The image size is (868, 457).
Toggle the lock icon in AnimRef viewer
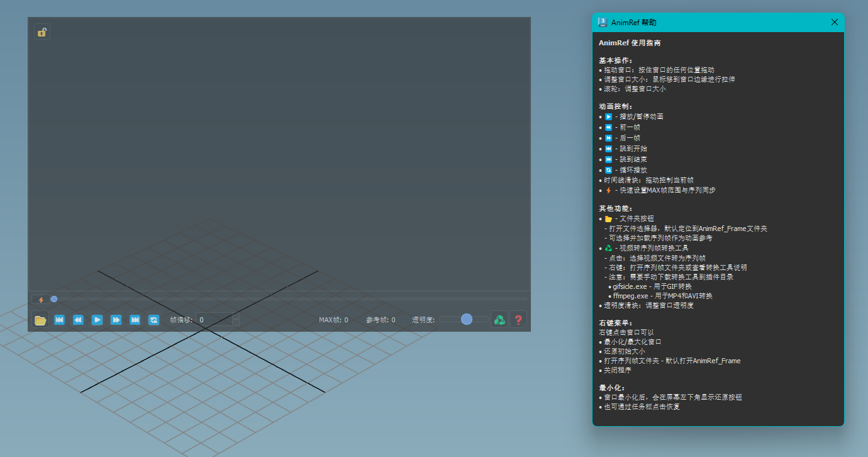(x=42, y=31)
